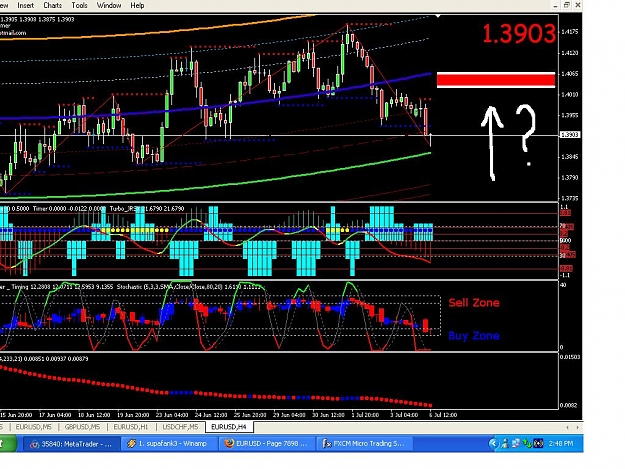Click the chart shift triangle marker
Screen dimensions: 625x469
pyautogui.click(x=438, y=16)
